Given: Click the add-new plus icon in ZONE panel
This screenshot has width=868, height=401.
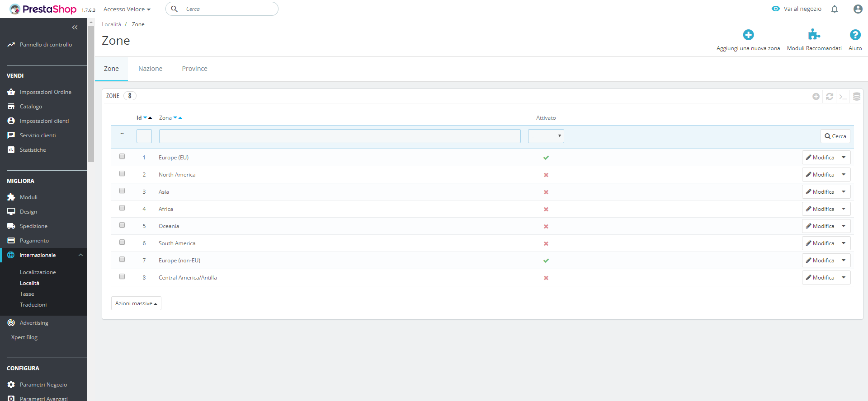Looking at the screenshot, I should 816,96.
